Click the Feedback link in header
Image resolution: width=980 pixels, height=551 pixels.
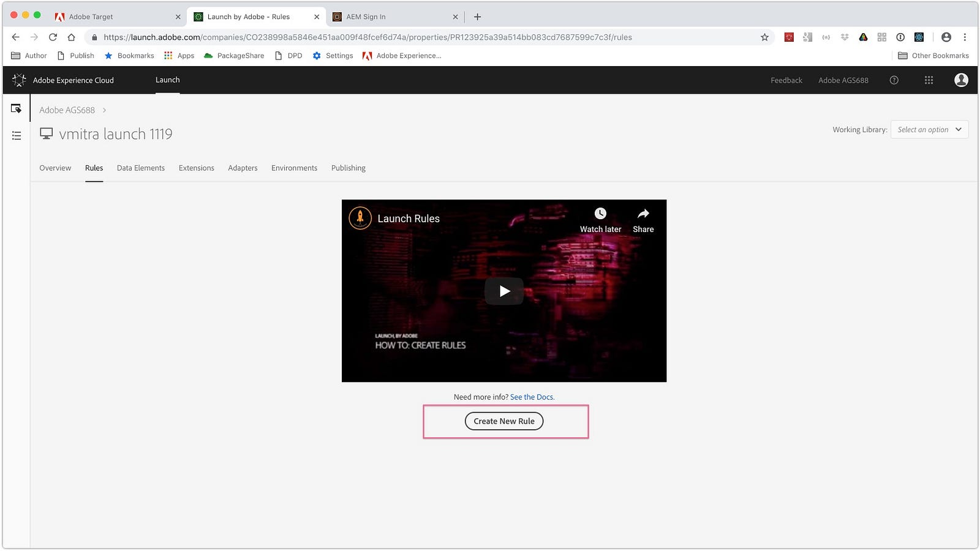[786, 80]
